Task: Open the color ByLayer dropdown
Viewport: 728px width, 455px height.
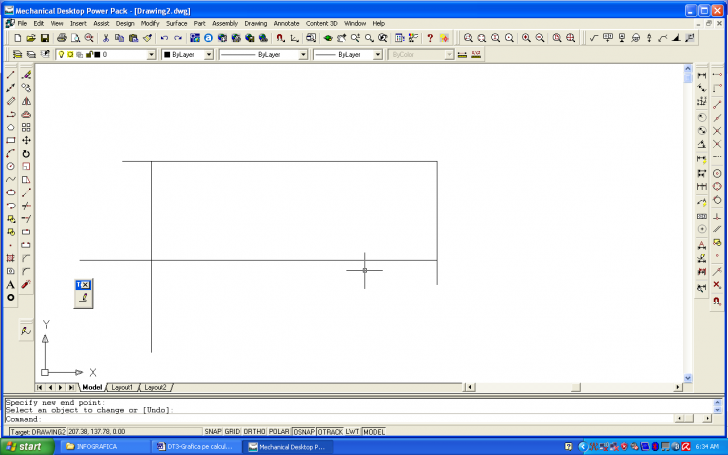Action: pyautogui.click(x=209, y=55)
